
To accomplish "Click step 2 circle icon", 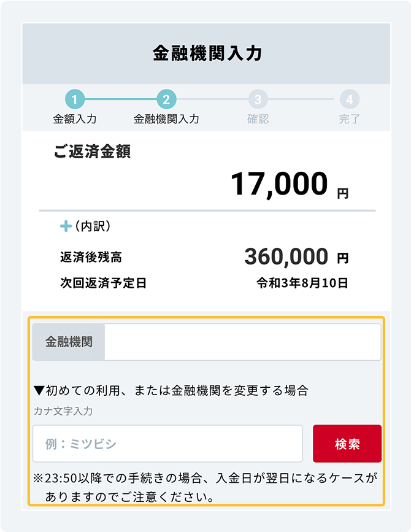I will (166, 99).
